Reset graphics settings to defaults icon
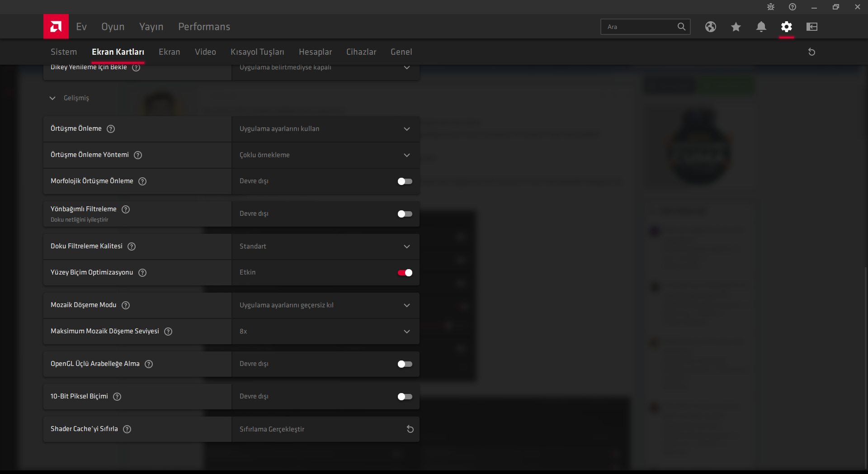The width and height of the screenshot is (868, 474). 811,52
